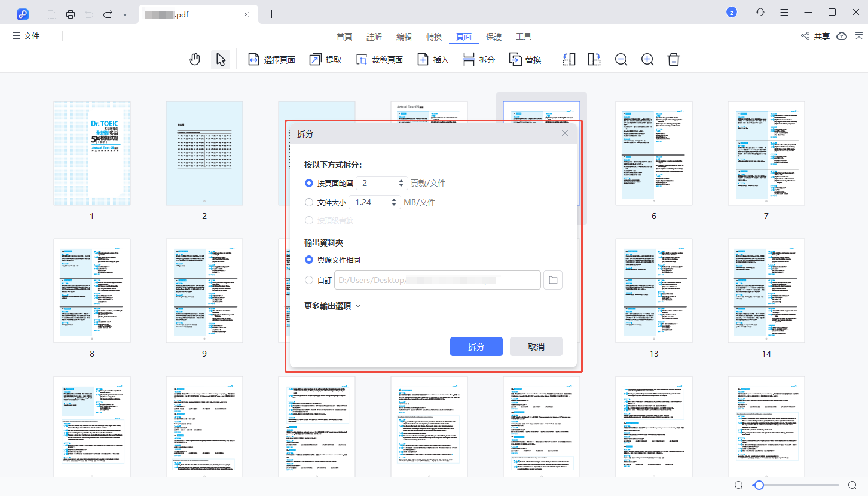Expand 更多輸出選項 section
Screen dimensions: 868x496
332,306
